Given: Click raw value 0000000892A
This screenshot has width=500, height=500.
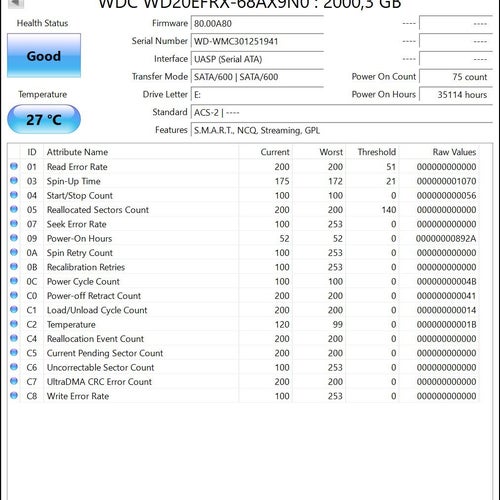Looking at the screenshot, I should [446, 238].
